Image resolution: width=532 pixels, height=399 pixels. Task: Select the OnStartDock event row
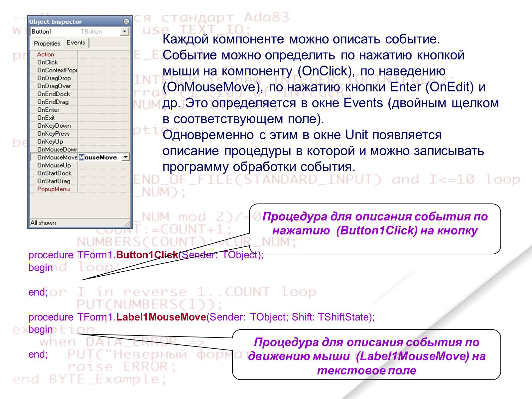click(x=80, y=173)
